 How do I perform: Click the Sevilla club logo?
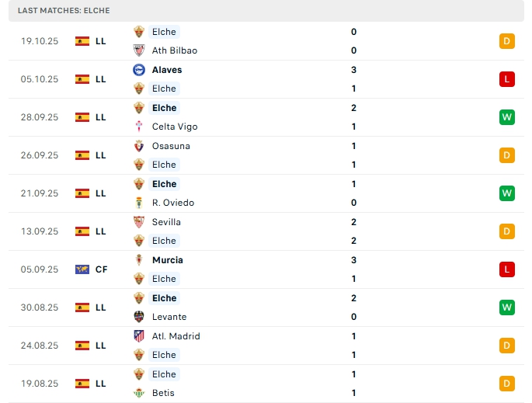(x=139, y=222)
